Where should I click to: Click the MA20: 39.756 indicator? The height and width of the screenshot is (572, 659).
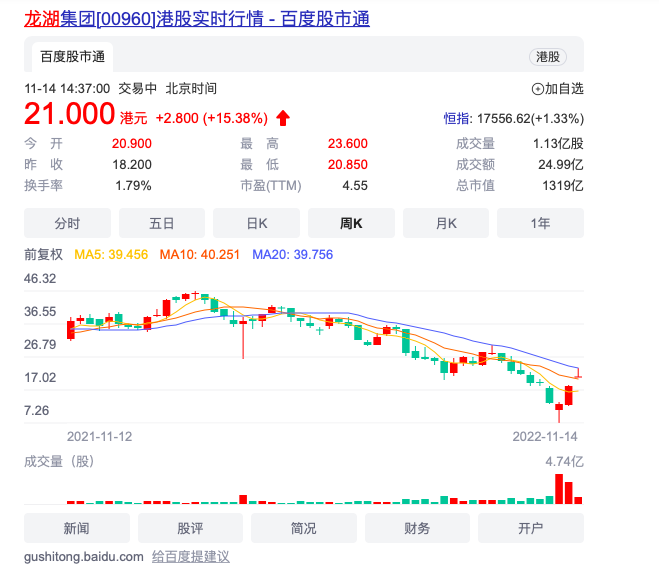(293, 254)
